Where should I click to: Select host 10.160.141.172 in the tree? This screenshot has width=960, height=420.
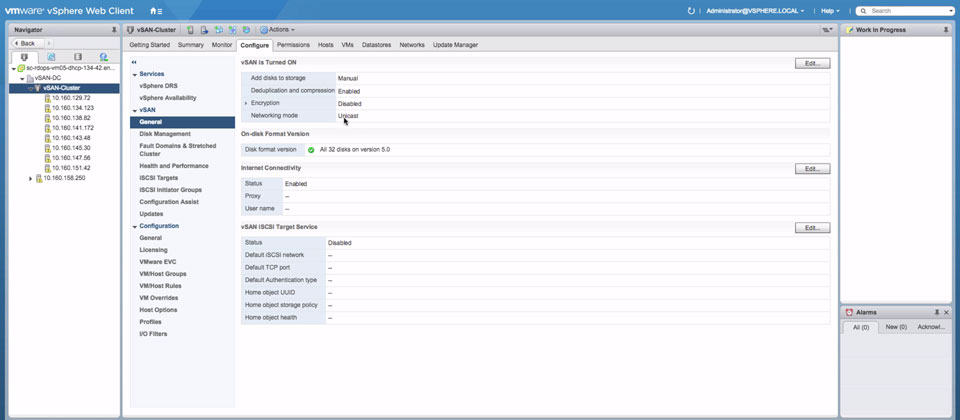pos(72,128)
